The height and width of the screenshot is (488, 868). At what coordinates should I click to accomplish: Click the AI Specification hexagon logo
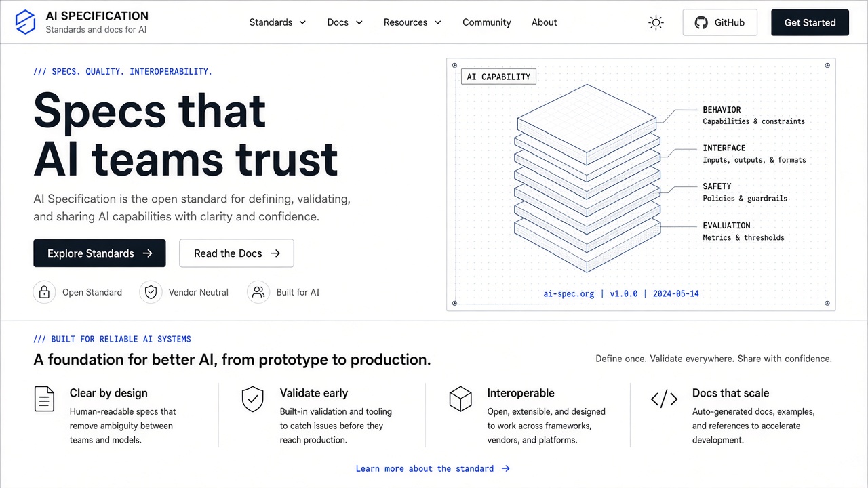click(x=25, y=22)
